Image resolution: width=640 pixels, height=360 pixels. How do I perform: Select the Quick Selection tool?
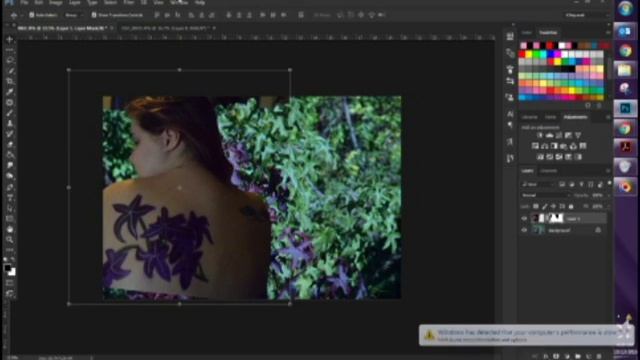coord(10,71)
